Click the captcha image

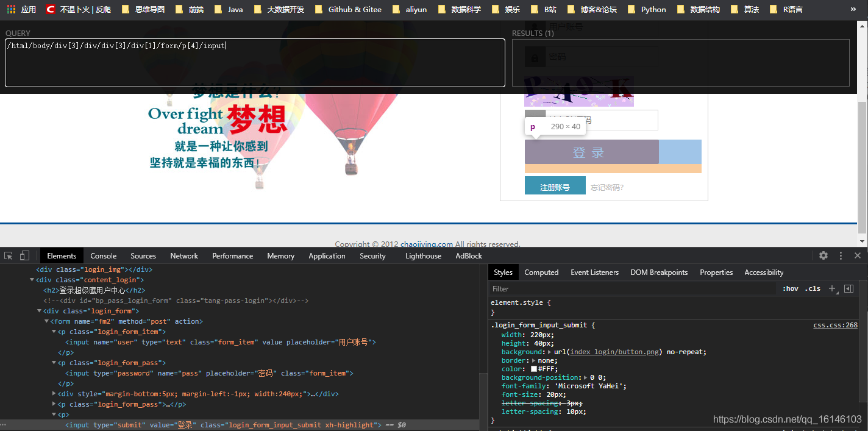(x=579, y=91)
